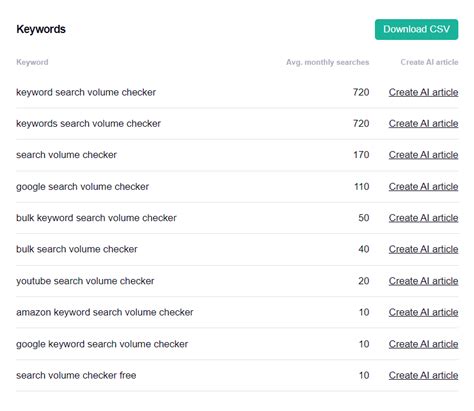Click the 170 monthly searches value
Screen dimensions: 474x411
point(361,155)
